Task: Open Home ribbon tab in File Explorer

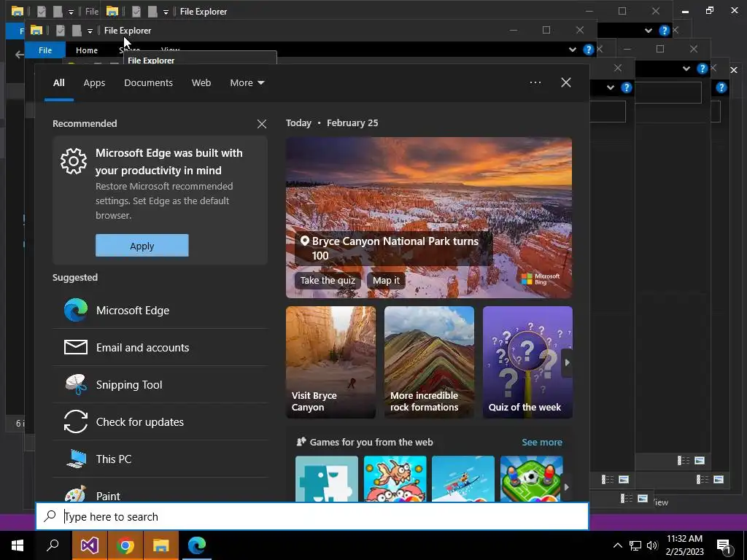Action: (87, 50)
